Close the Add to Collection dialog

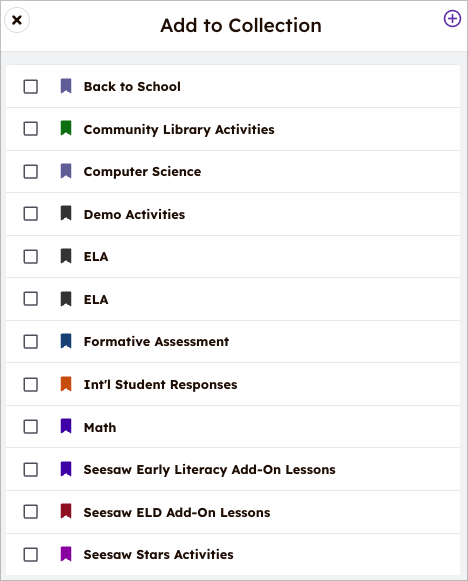(x=17, y=20)
